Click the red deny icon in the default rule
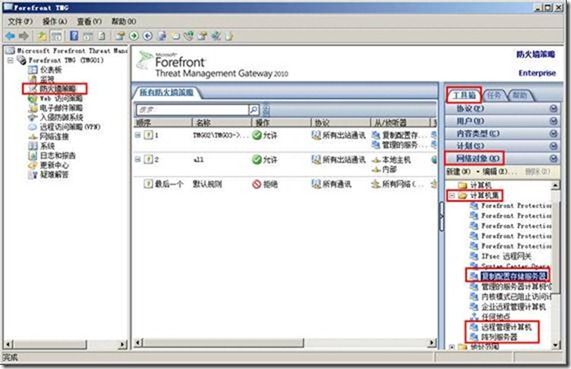Screen dimensions: 571x369 tap(257, 184)
